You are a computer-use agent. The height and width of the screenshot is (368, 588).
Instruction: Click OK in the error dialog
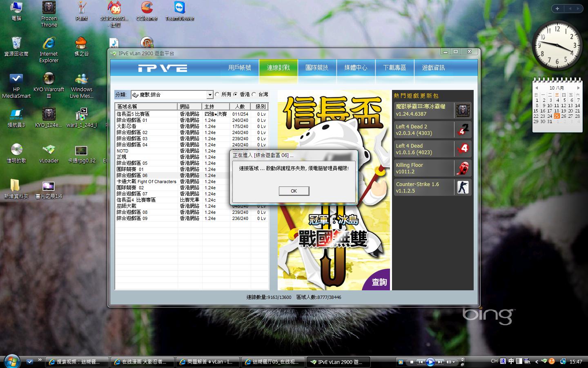click(x=294, y=191)
